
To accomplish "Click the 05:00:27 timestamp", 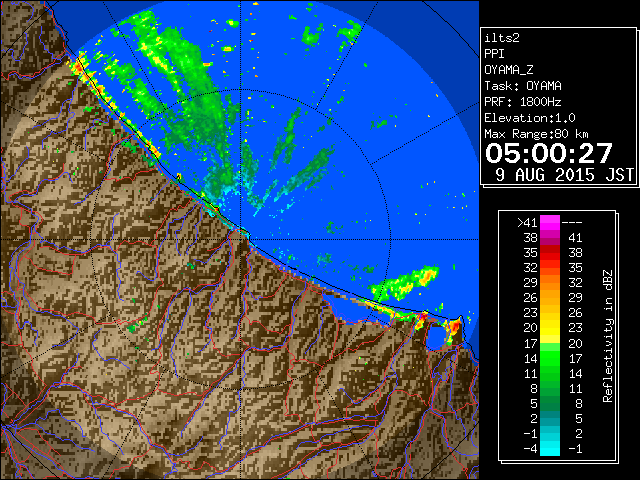I will tap(549, 153).
